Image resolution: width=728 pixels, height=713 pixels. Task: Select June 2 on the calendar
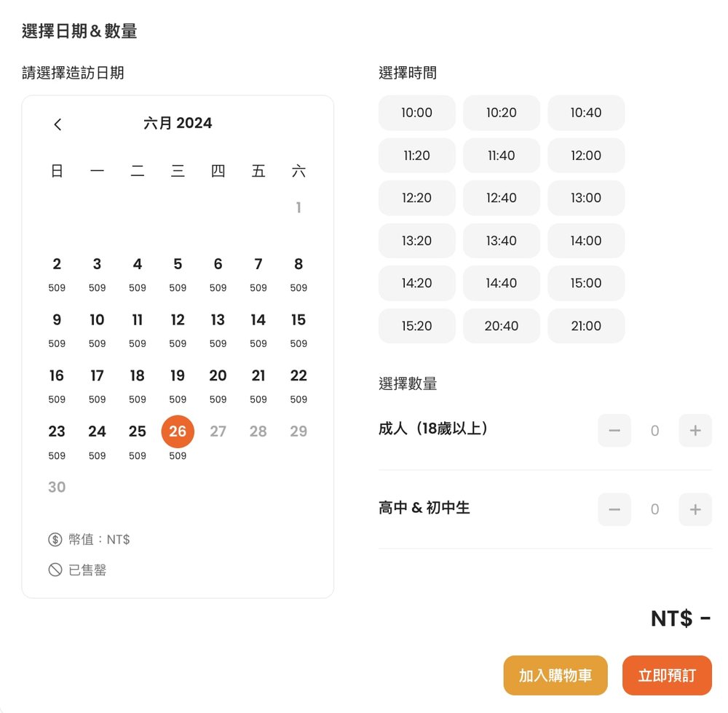[x=57, y=265]
